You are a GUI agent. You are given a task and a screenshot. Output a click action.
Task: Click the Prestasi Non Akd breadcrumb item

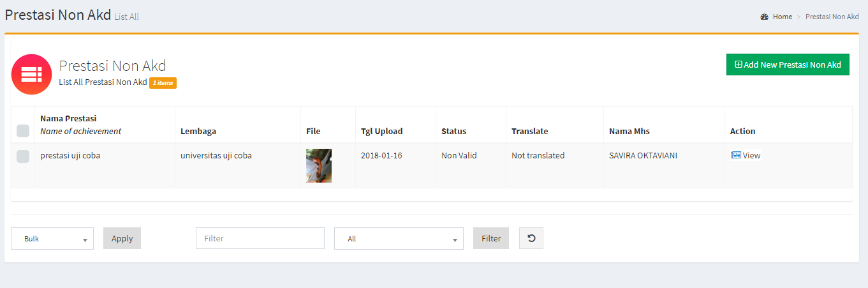coord(832,17)
